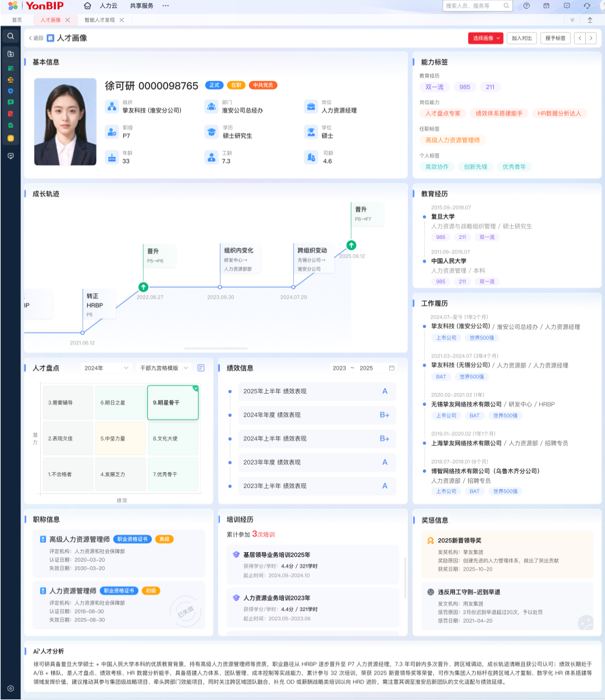Open the home icon in top navigation
Viewport: 605px width, 700px height.
87,6
